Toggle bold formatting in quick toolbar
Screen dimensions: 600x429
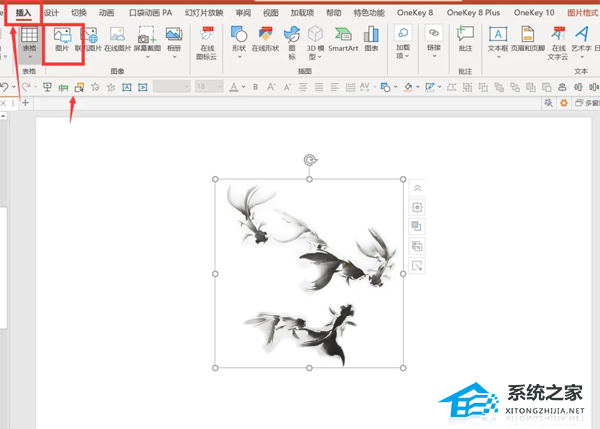[255, 87]
